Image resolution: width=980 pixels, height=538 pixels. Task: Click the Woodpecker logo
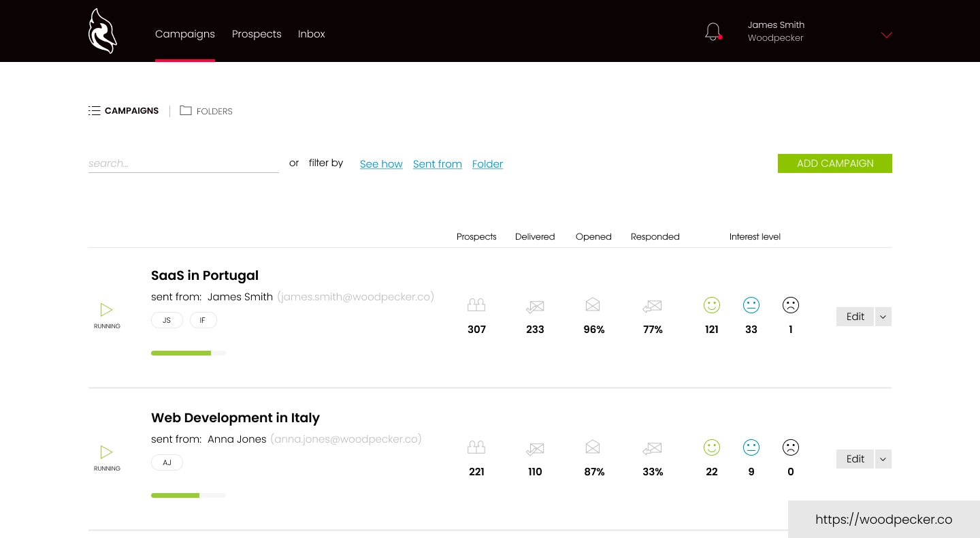coord(103,31)
